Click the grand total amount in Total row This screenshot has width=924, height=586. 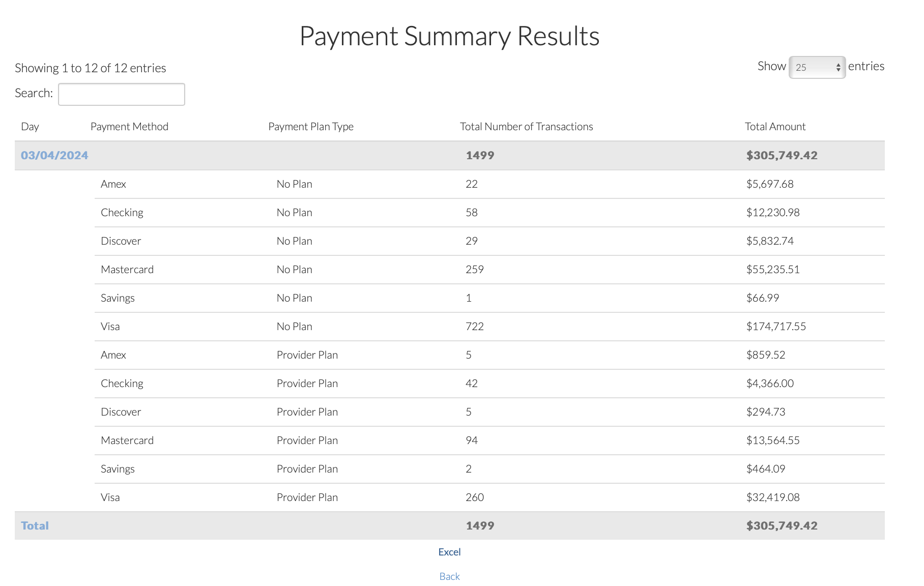pyautogui.click(x=782, y=526)
